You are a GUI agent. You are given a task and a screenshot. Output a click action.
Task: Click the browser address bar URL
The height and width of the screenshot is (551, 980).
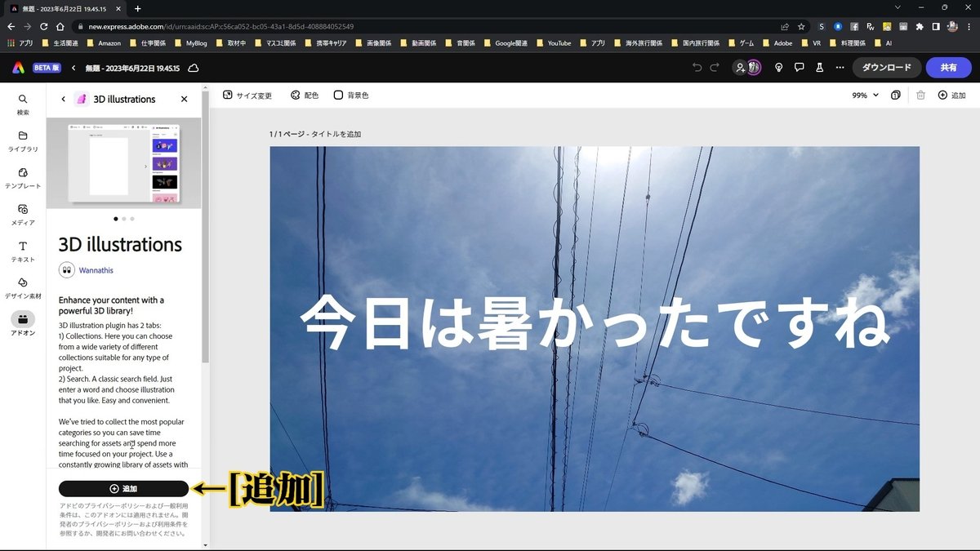(220, 26)
